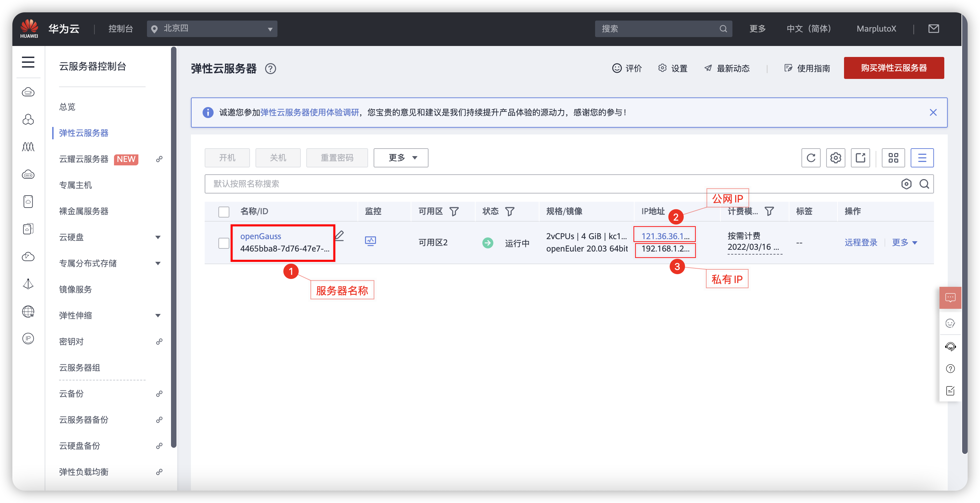980x503 pixels.
Task: Switch to card grid view
Action: (893, 158)
